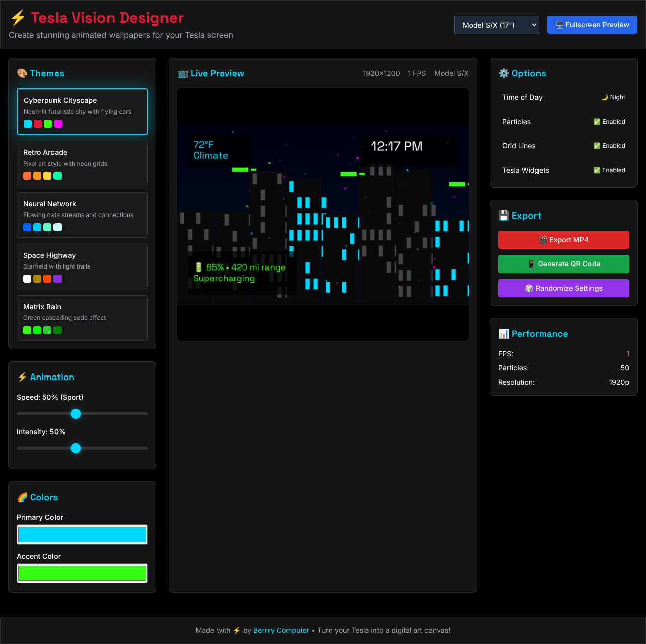Click the rainbow icon next to Colors

point(22,497)
